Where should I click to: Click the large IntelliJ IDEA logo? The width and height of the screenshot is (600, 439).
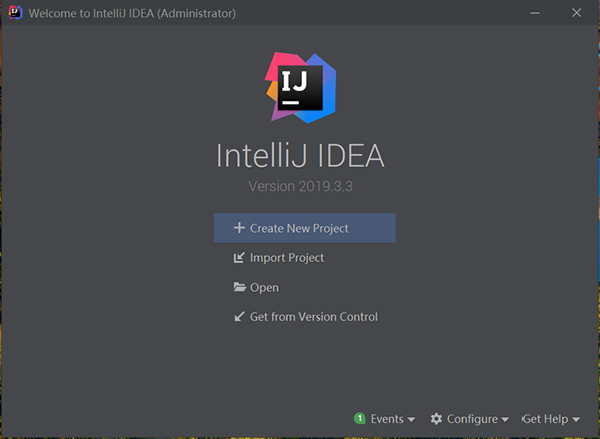pos(300,86)
